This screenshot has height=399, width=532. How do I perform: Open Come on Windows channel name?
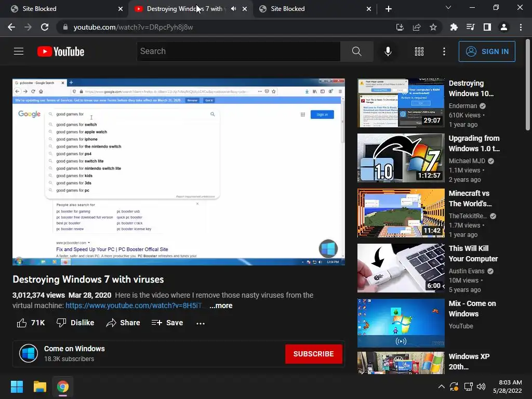pos(74,349)
